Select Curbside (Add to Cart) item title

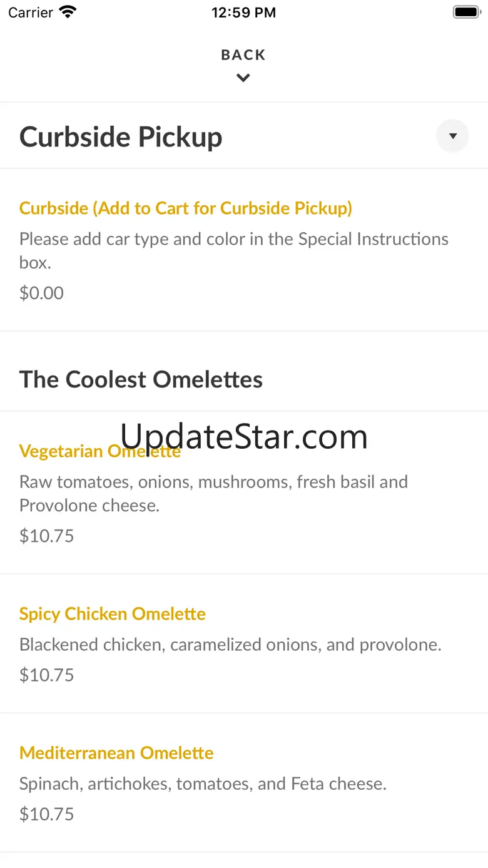pos(186,208)
